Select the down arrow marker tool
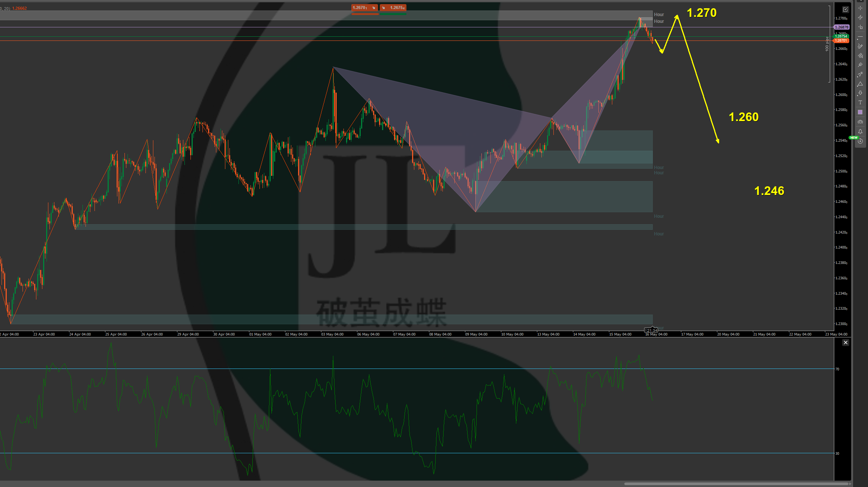Viewport: 868px width, 487px height. (x=860, y=93)
